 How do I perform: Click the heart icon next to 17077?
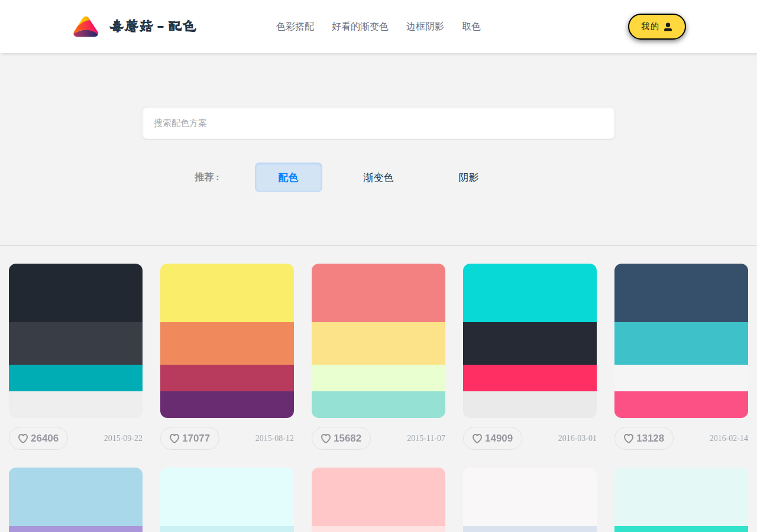pyautogui.click(x=174, y=439)
